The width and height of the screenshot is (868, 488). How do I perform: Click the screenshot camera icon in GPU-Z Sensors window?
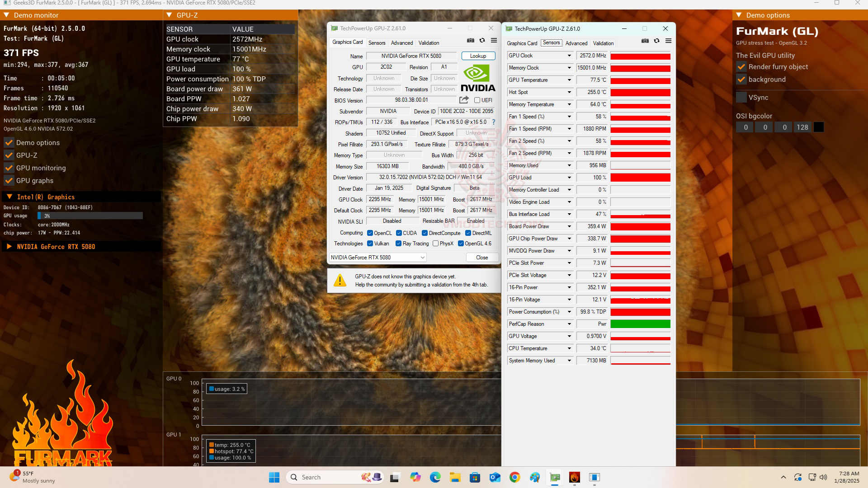point(645,41)
